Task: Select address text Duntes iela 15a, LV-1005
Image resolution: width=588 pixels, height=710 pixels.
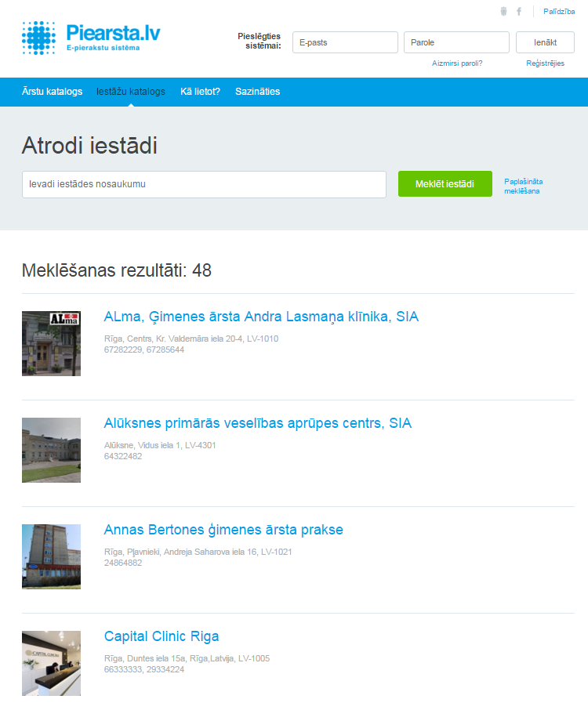Action: tap(198, 658)
